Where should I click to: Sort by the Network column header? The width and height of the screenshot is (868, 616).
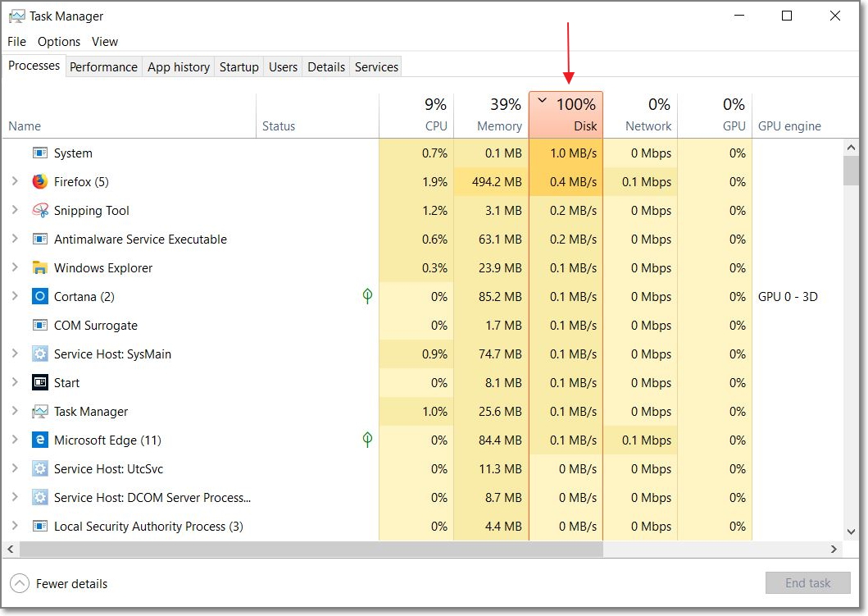[x=640, y=115]
